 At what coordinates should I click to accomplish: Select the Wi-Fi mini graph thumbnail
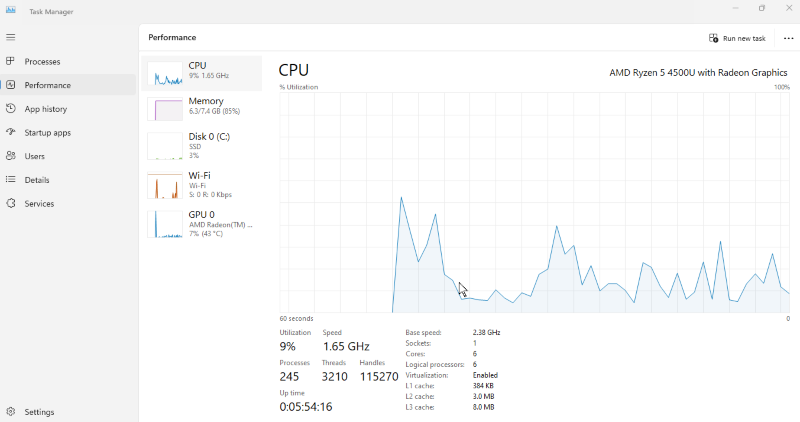[x=165, y=185]
